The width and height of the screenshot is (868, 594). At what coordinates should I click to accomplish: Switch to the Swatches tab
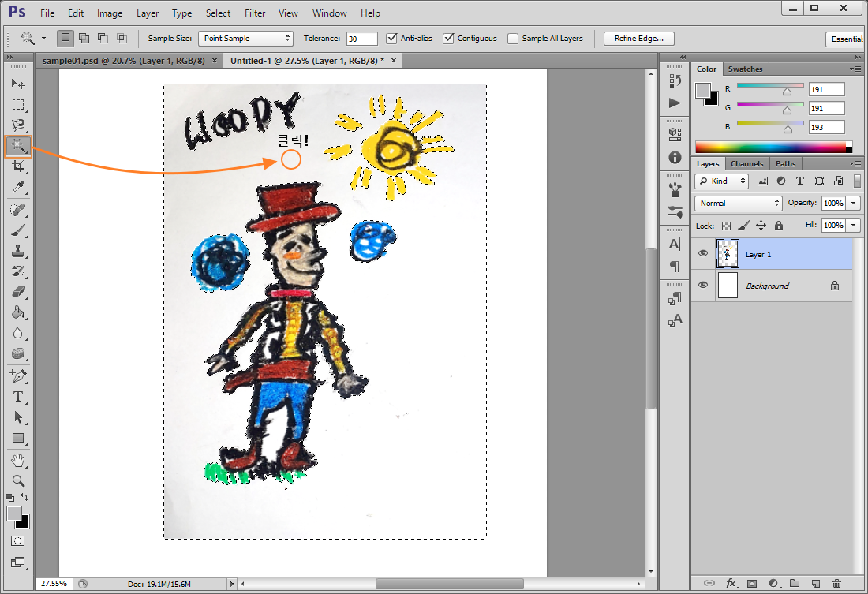[745, 69]
